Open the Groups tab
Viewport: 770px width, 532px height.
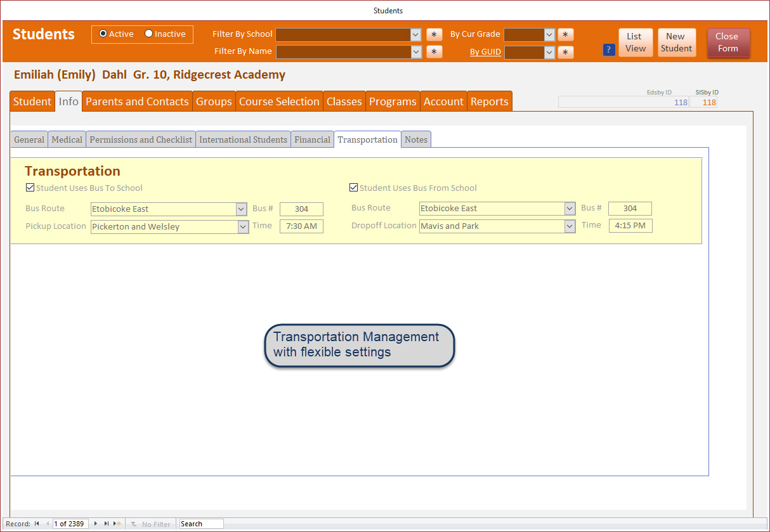(x=214, y=101)
